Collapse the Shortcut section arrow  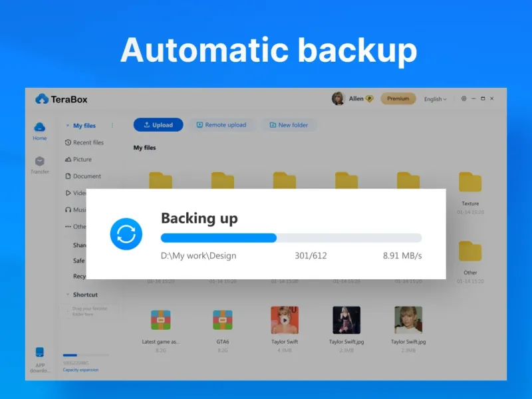[68, 295]
